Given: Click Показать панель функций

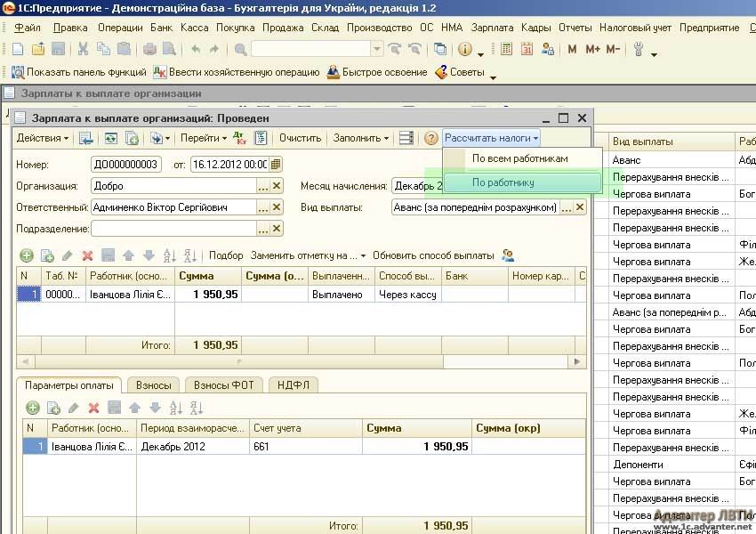Looking at the screenshot, I should [x=79, y=72].
